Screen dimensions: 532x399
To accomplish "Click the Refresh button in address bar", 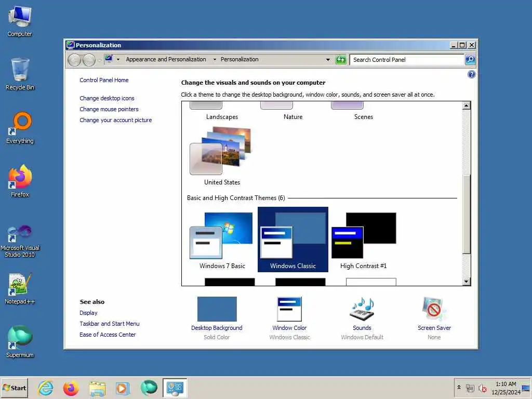I will (x=341, y=60).
